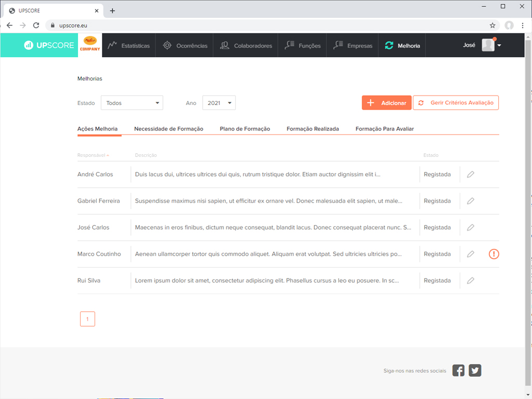The image size is (532, 399).
Task: Click description starting 'Aenean ullamcorper'
Action: [268, 254]
